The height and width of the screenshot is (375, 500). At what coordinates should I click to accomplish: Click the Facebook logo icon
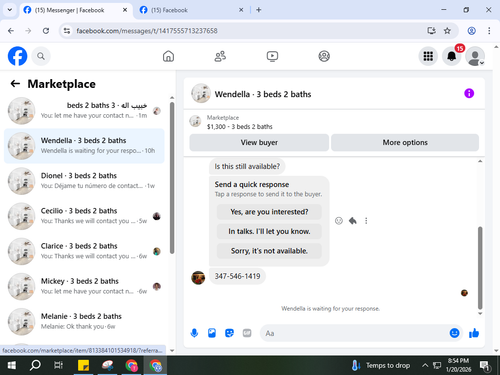(17, 56)
